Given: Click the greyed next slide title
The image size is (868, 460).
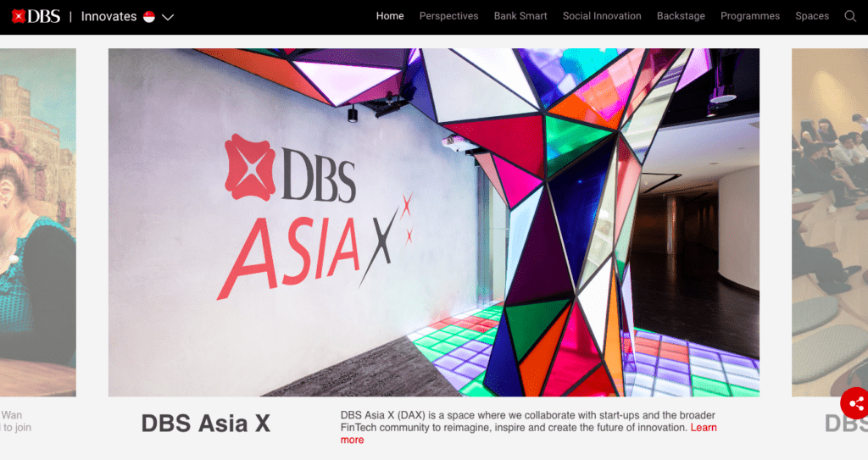Looking at the screenshot, I should (846, 424).
